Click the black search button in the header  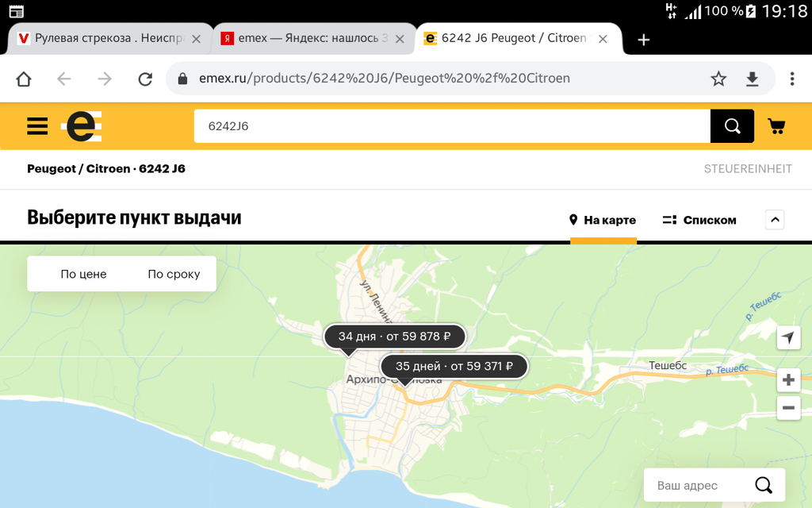click(732, 126)
